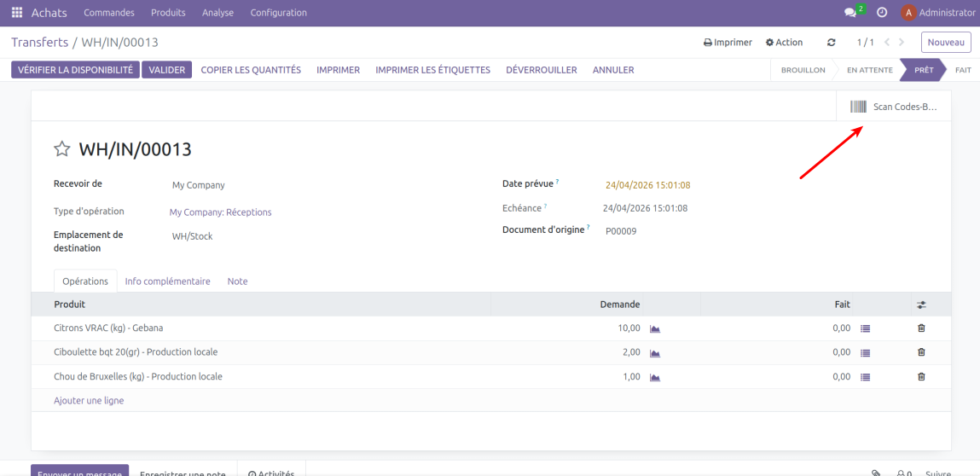The image size is (980, 476).
Task: Mark WH/IN/00013 as favorite with star
Action: [61, 149]
